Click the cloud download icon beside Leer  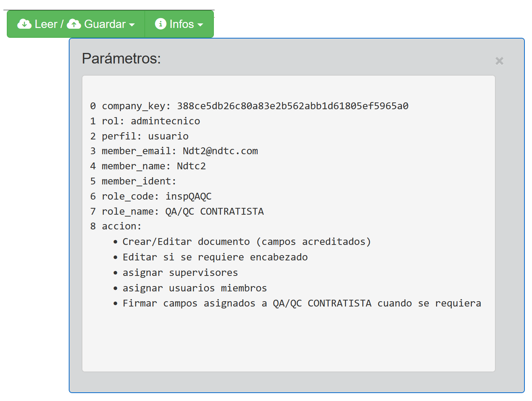tap(24, 24)
